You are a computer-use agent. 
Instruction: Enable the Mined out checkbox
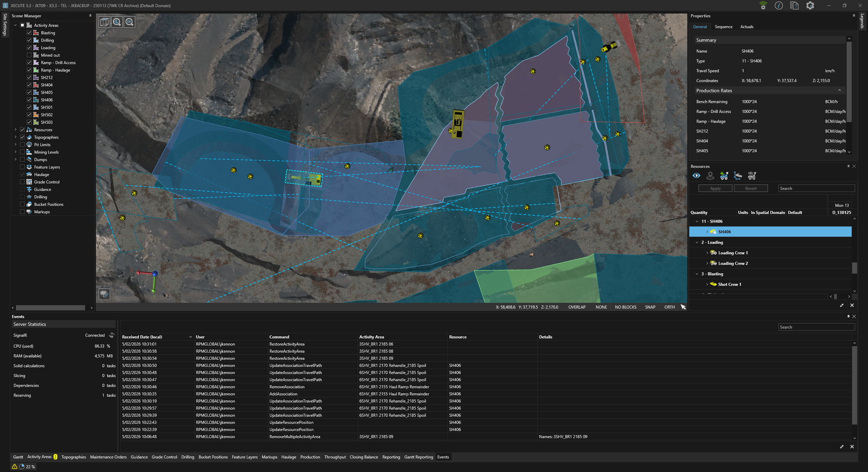(29, 55)
